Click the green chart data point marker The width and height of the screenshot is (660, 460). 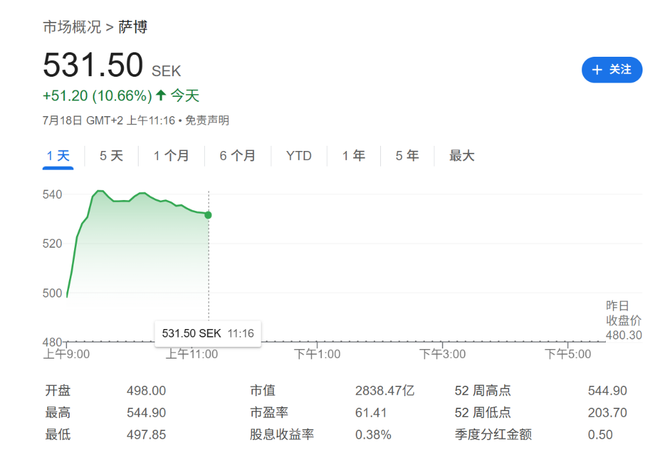click(208, 214)
